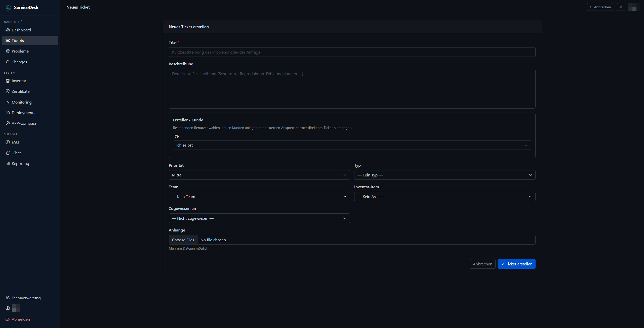Click the Zertifikate shield icon
The height and width of the screenshot is (328, 644).
[8, 91]
